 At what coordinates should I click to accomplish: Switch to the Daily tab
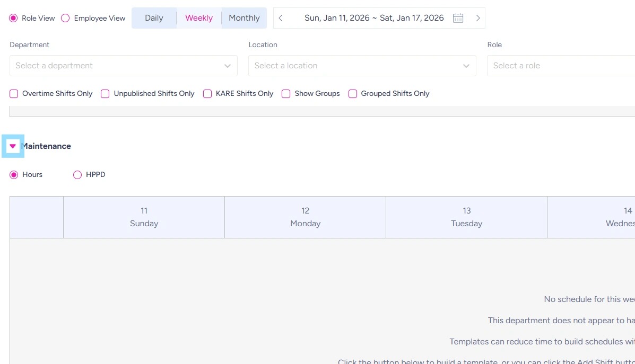coord(154,18)
